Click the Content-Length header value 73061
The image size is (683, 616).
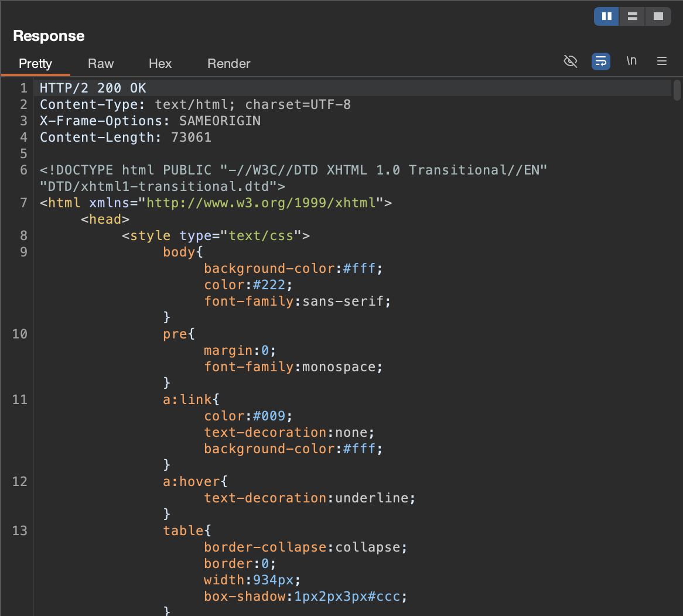point(191,138)
